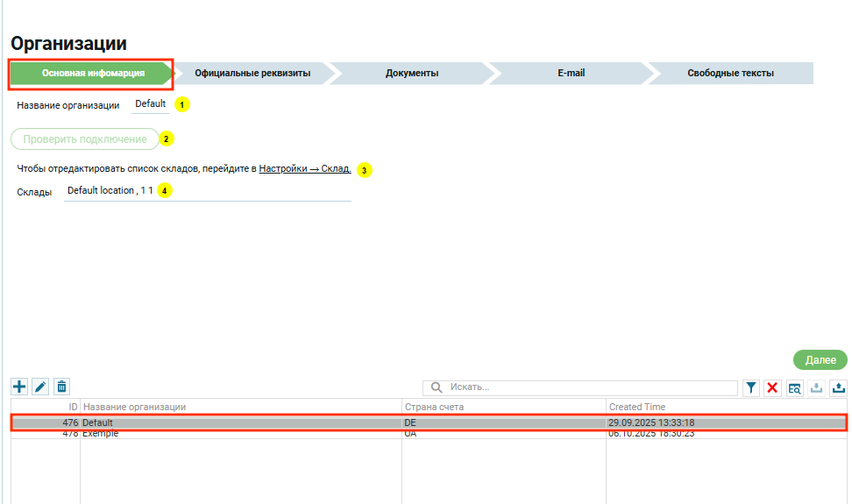The width and height of the screenshot is (852, 504).
Task: Open the advanced search table icon
Action: click(794, 388)
